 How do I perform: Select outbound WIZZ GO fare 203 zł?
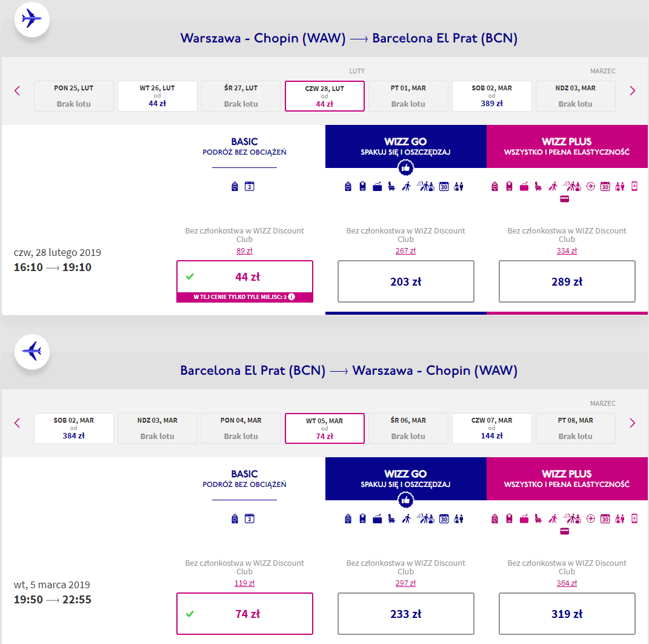coord(405,281)
